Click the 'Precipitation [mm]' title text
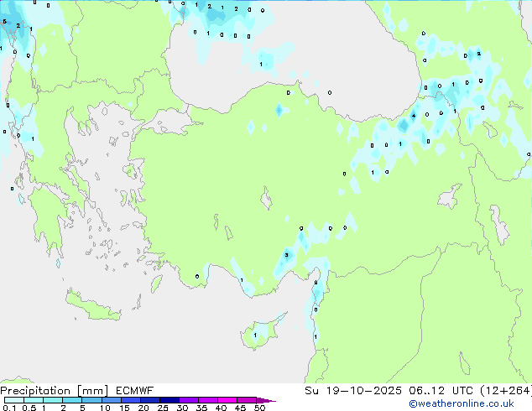532x411 pixels. (55, 391)
